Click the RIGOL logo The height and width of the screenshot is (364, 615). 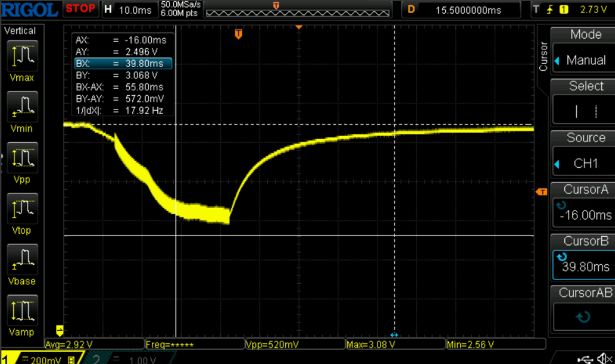click(x=30, y=9)
